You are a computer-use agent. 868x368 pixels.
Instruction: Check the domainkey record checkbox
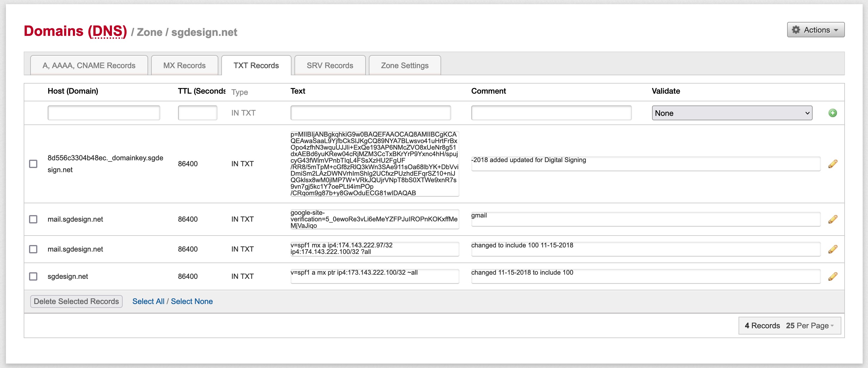[x=33, y=164]
